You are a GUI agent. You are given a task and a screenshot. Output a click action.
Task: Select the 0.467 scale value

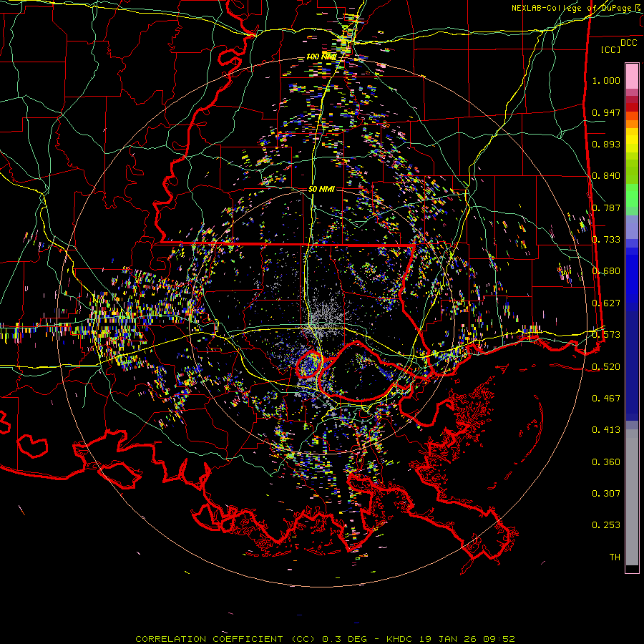click(x=606, y=398)
